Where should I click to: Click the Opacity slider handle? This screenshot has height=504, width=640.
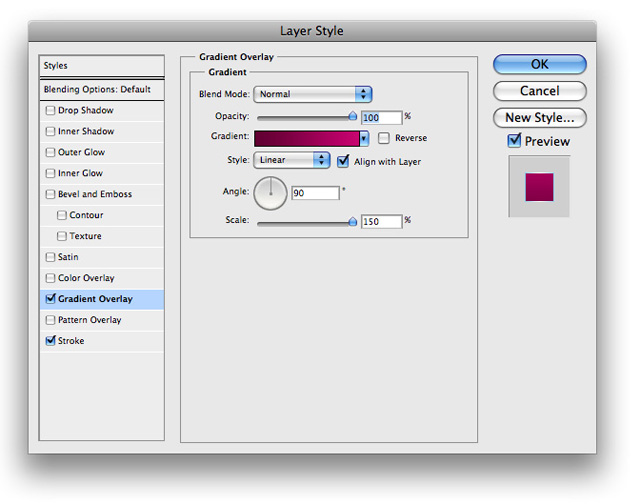tap(353, 117)
